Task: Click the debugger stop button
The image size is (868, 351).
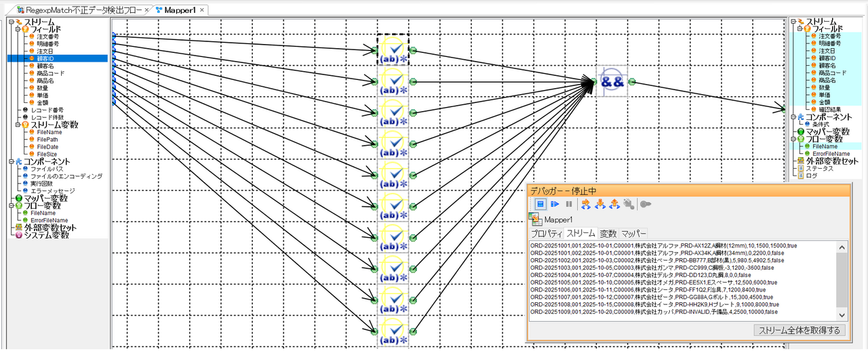Action: point(540,203)
